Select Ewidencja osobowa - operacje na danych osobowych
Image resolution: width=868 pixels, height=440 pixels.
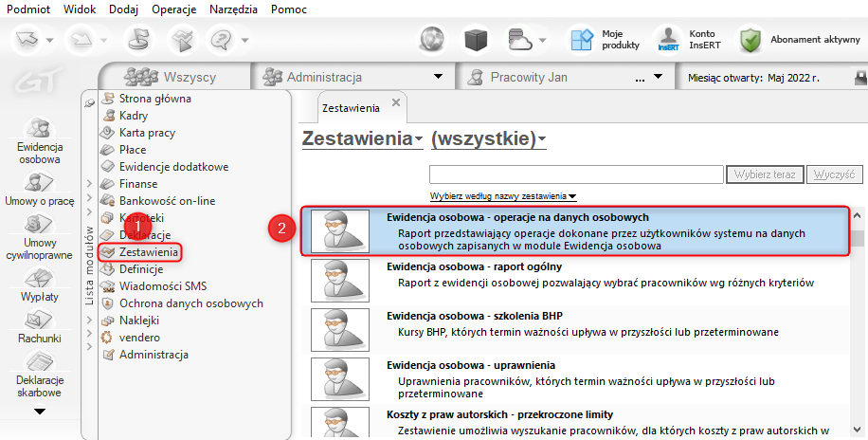(x=574, y=231)
